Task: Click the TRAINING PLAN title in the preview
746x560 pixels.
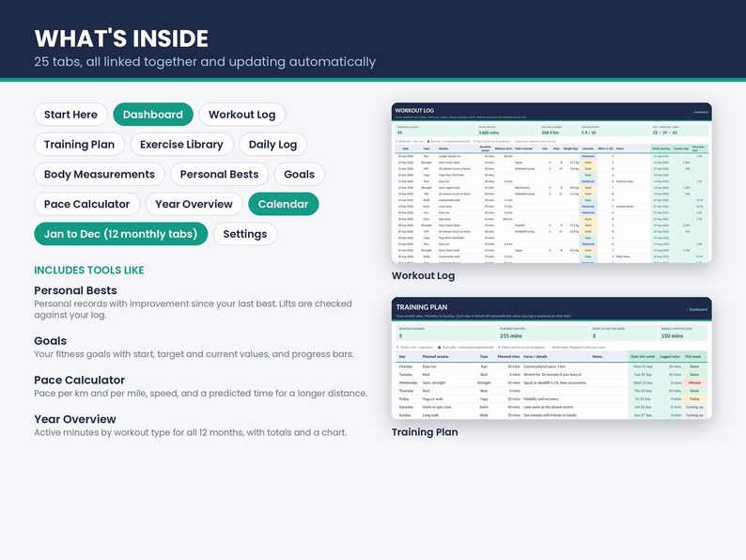Action: [422, 307]
